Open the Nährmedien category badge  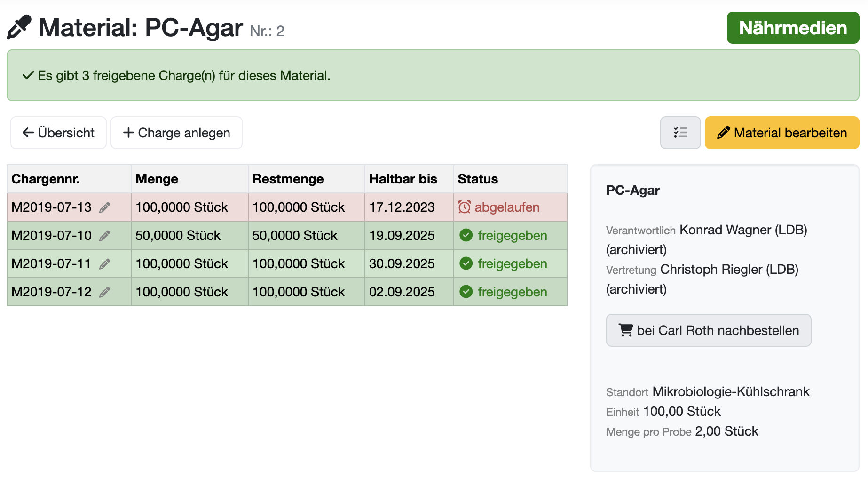(x=793, y=28)
